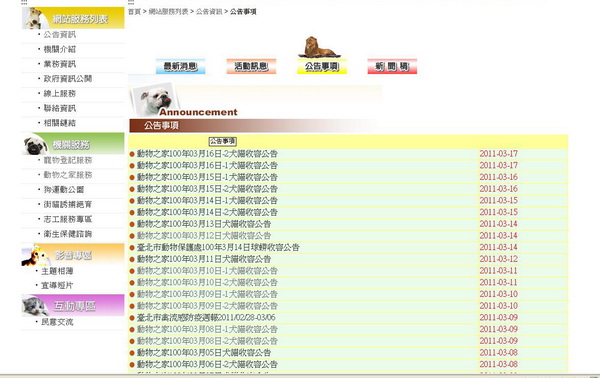The height and width of the screenshot is (378, 600).
Task: Open 動物之家100年03月16日-1犬貓收容公告
Action: click(x=207, y=166)
